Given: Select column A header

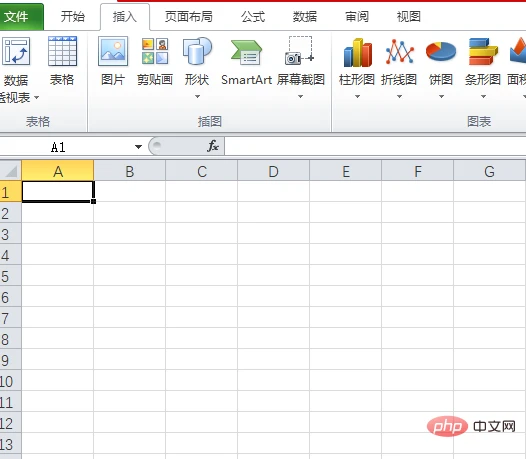Looking at the screenshot, I should click(58, 171).
